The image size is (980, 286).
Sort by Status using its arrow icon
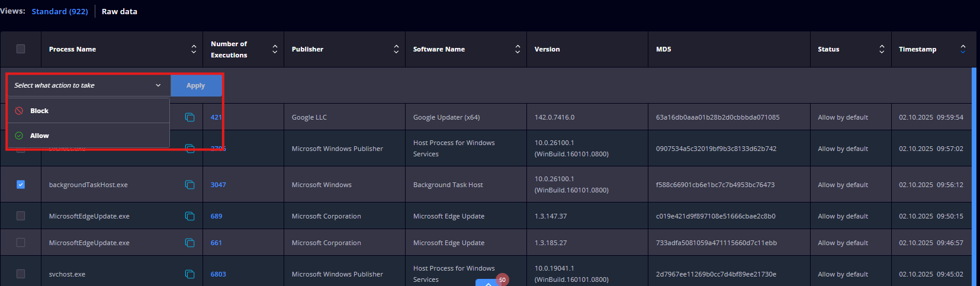tap(881, 49)
